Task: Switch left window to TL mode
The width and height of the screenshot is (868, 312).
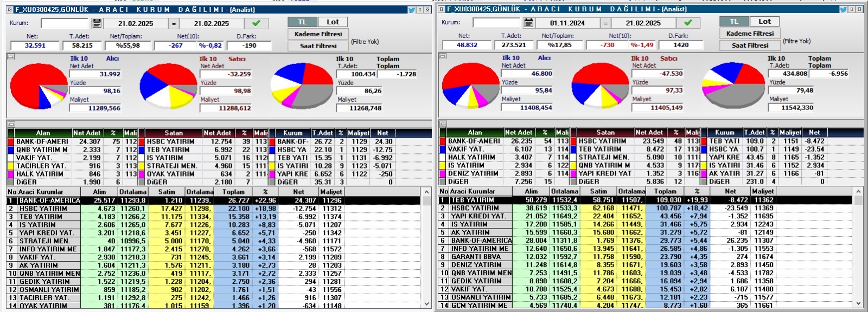Action: [302, 22]
